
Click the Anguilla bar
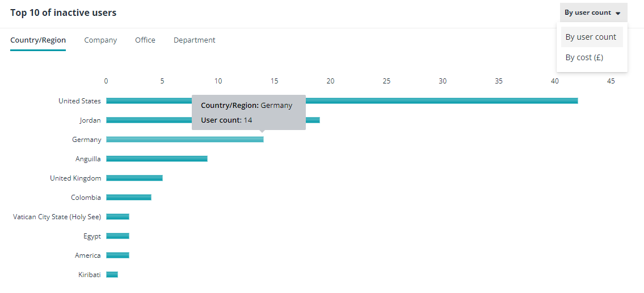157,159
